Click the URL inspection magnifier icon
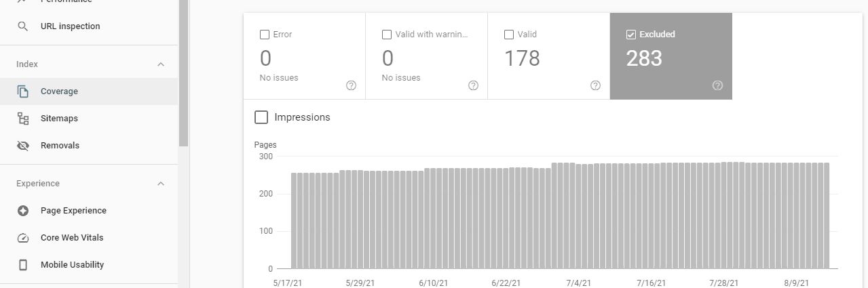This screenshot has width=868, height=288. point(23,26)
